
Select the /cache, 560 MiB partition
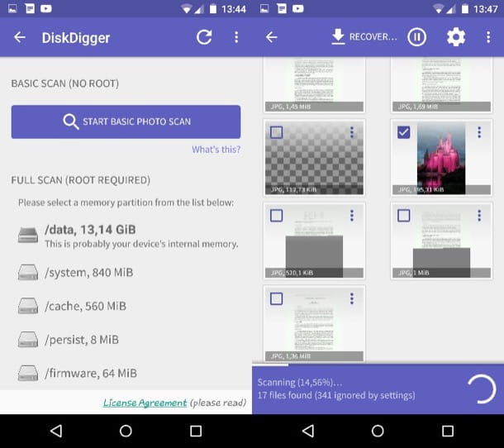pos(73,306)
